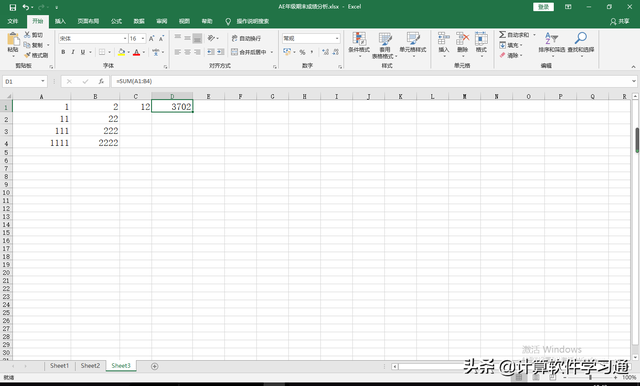This screenshot has height=386, width=640.
Task: Expand the Clear (清除) dropdown
Action: coord(521,55)
